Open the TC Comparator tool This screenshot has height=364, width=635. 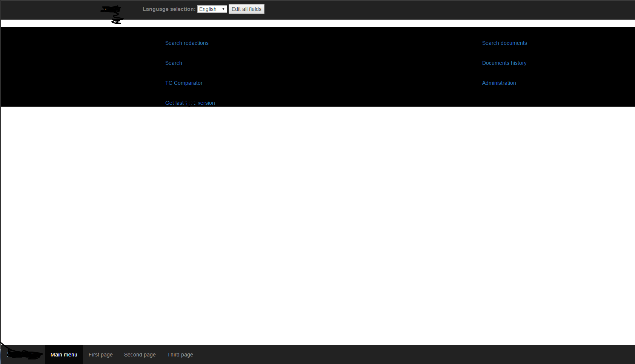pos(184,83)
